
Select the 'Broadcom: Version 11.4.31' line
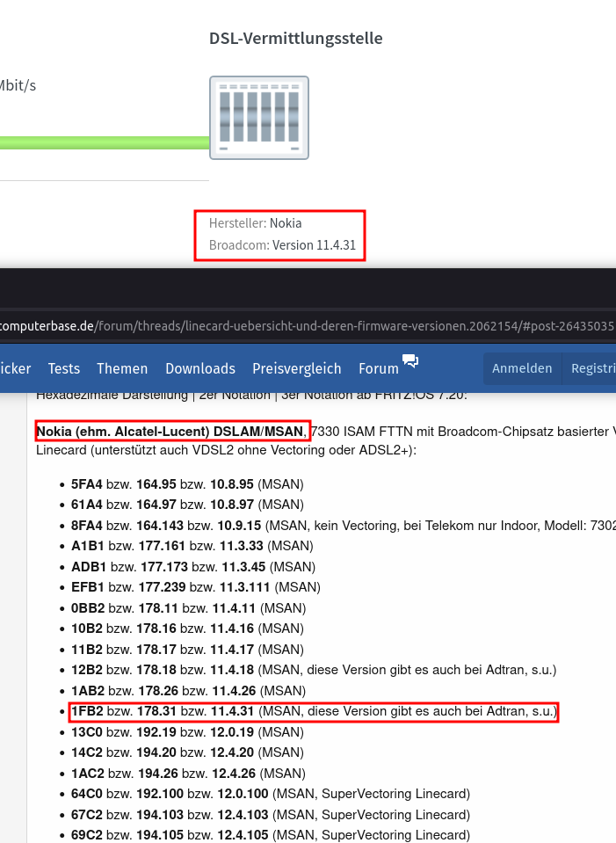click(283, 245)
